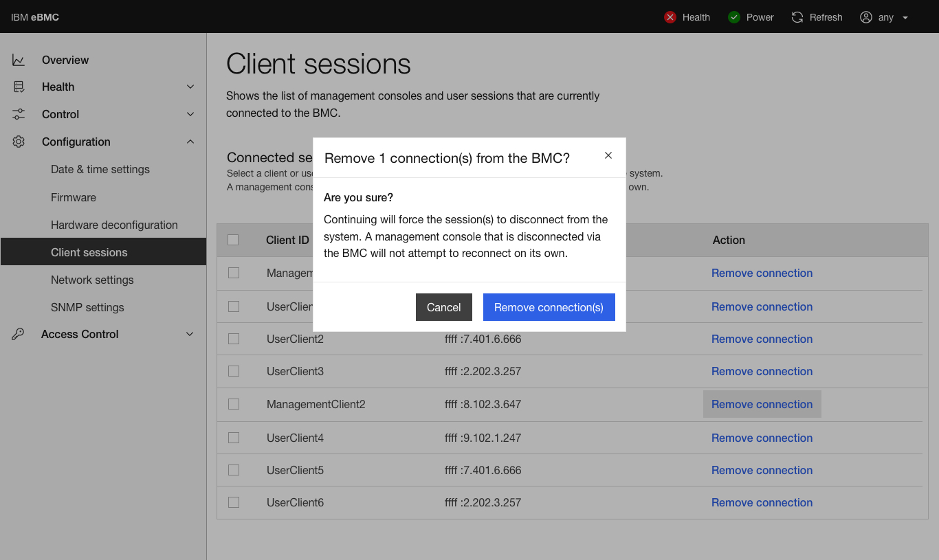Open the any user dropdown
This screenshot has height=560, width=939.
[x=887, y=17]
